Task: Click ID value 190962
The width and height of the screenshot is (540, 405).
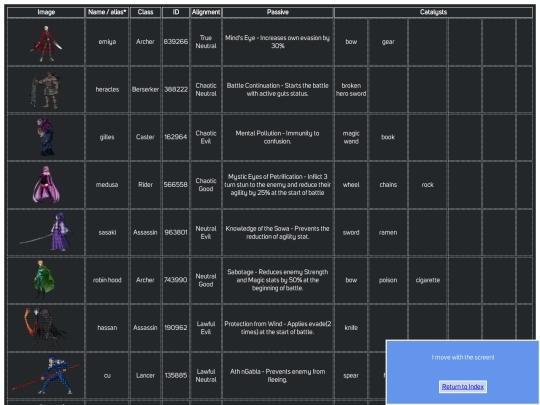Action: pos(176,328)
